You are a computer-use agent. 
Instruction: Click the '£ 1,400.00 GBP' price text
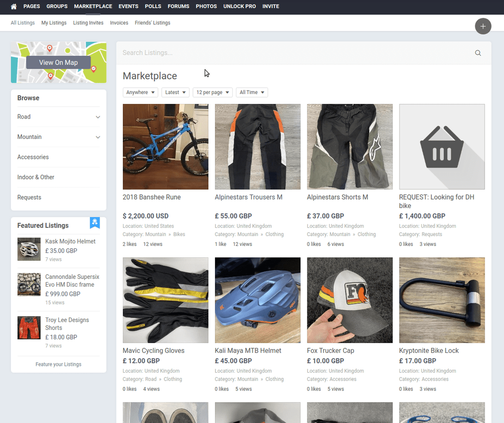point(422,216)
